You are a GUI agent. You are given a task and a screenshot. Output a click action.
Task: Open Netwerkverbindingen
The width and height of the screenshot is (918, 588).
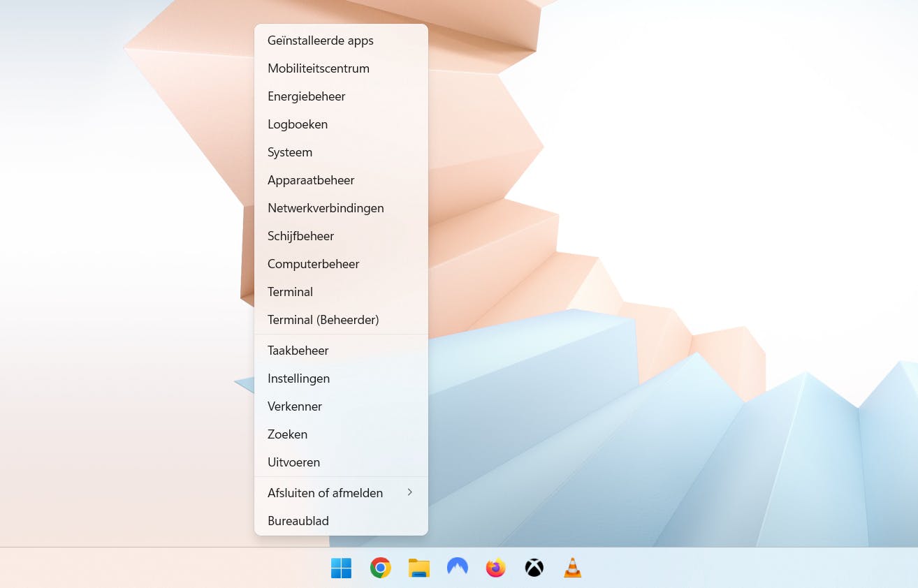(x=326, y=207)
